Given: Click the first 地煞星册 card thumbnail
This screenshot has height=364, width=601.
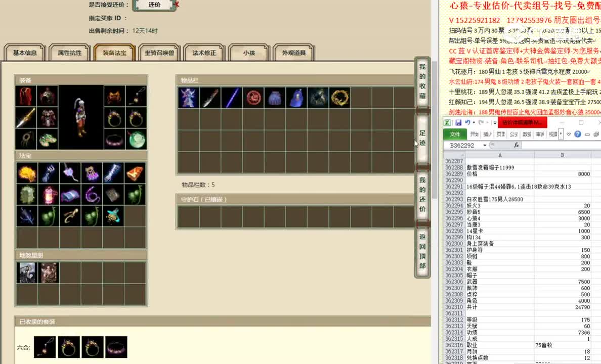Looking at the screenshot, I should pyautogui.click(x=27, y=272).
